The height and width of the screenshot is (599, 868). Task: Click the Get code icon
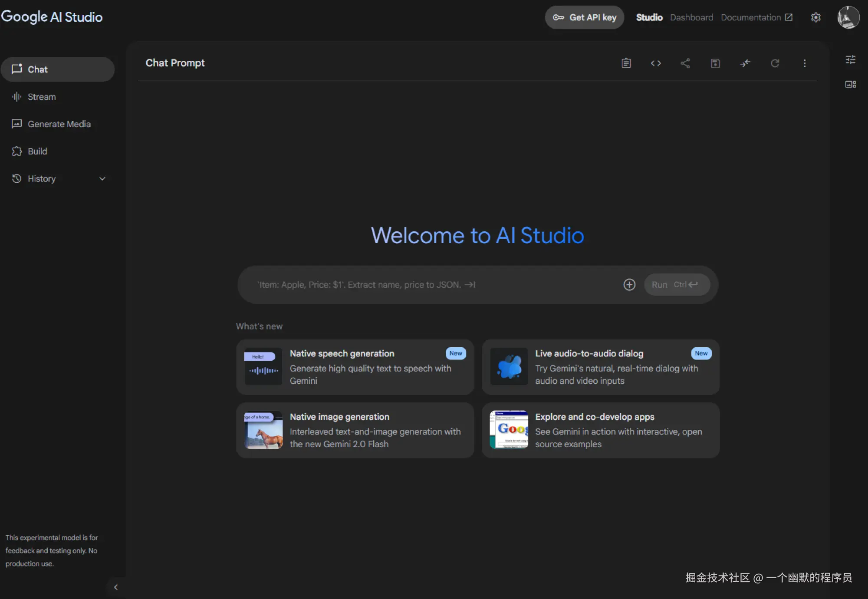pyautogui.click(x=656, y=63)
